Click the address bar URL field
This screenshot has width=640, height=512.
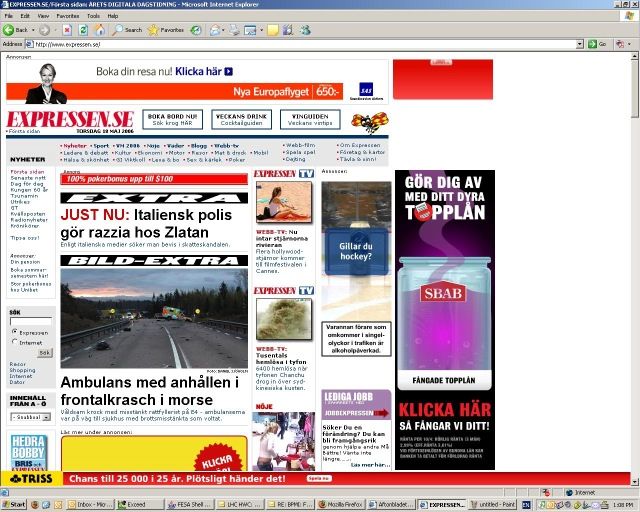pyautogui.click(x=302, y=44)
